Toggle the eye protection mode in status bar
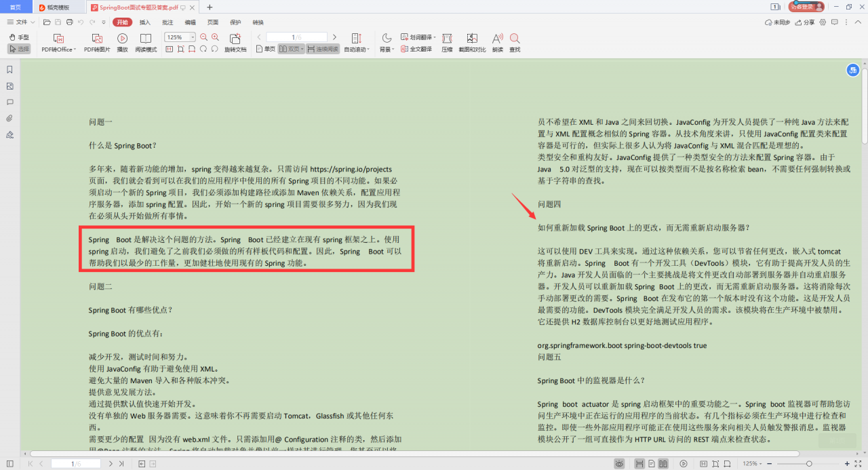This screenshot has height=470, width=868. point(619,464)
